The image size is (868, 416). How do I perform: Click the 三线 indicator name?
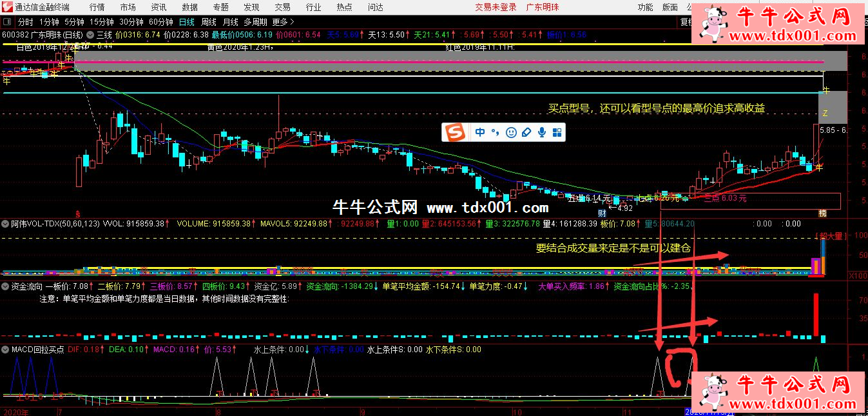(104, 35)
